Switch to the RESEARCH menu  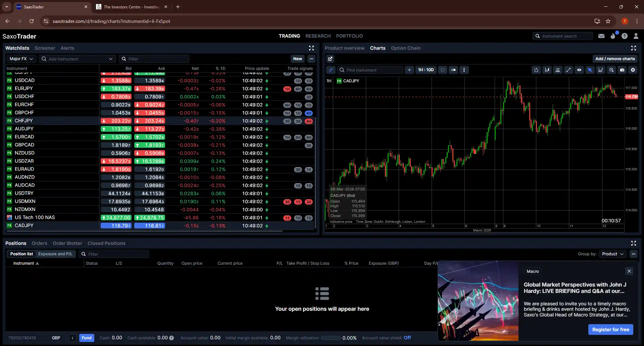318,36
